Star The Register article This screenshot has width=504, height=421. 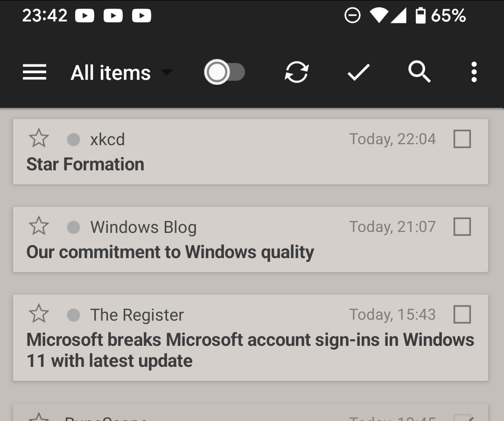point(39,314)
